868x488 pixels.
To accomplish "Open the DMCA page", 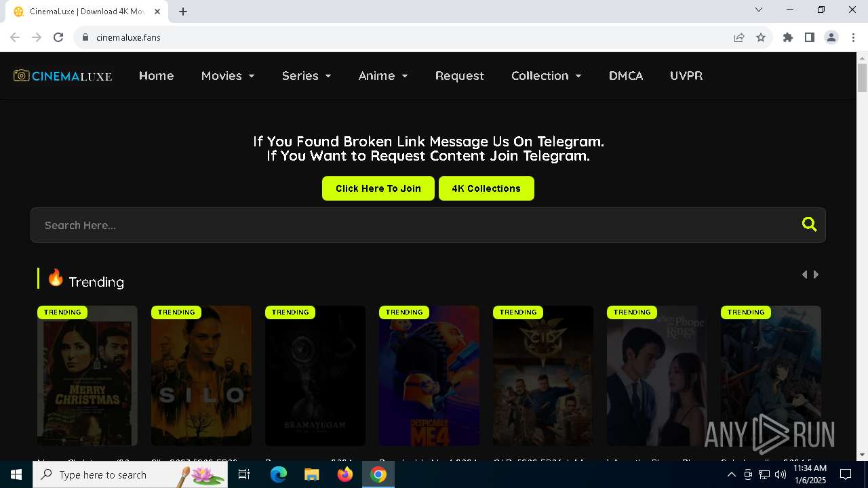I will coord(626,76).
